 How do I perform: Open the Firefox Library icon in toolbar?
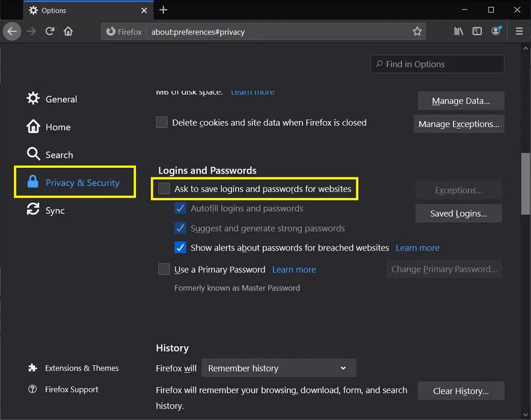[x=458, y=31]
